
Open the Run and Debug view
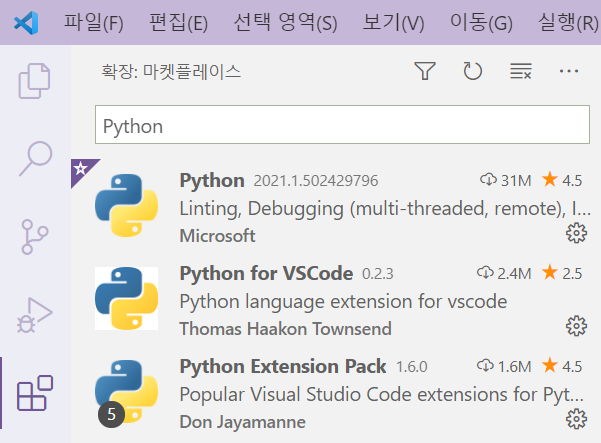click(x=34, y=315)
